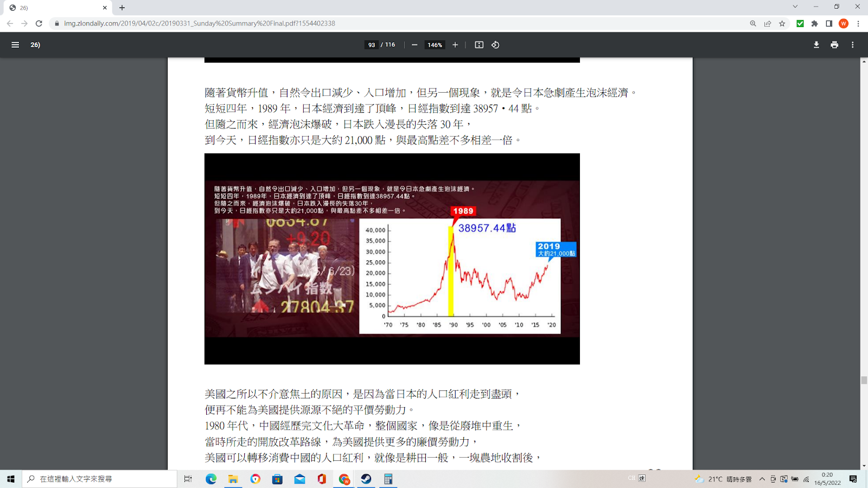Expand the tab search dropdown
Viewport: 868px width, 488px height.
point(795,7)
